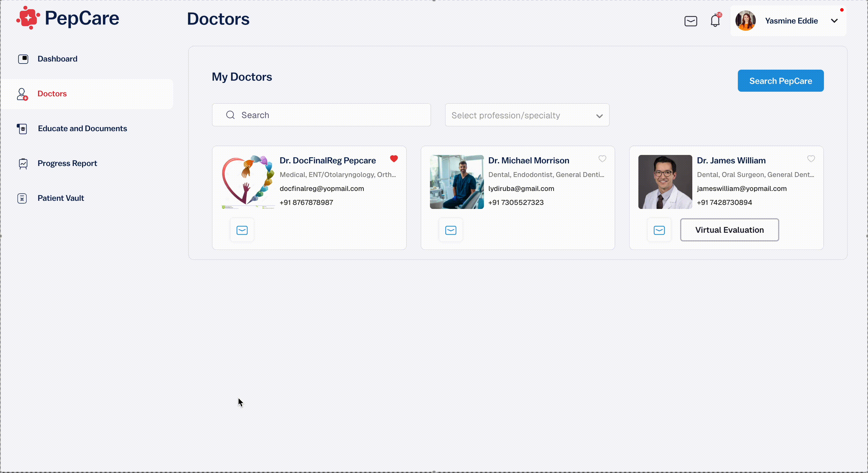Image resolution: width=868 pixels, height=473 pixels.
Task: Click Dr. DocFinalReg Pepcare heart-hands photo
Action: click(248, 182)
